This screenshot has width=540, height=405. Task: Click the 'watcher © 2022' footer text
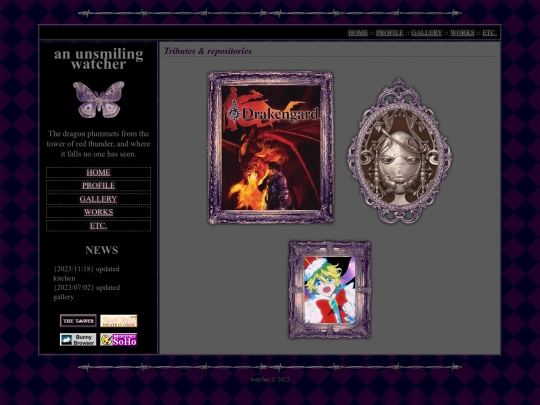coord(270,380)
